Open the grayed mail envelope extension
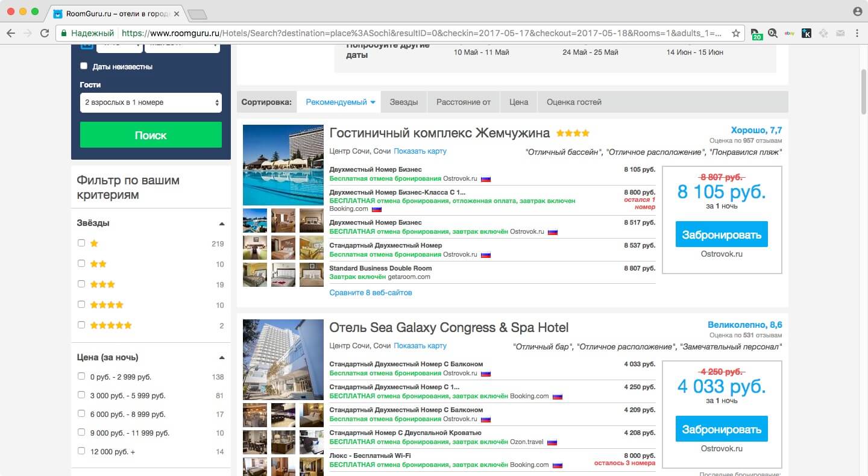This screenshot has width=868, height=476. [840, 33]
